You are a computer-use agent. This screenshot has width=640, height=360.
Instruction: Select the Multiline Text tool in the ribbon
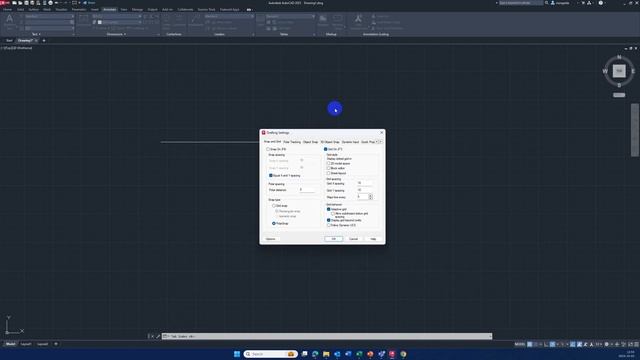(9, 21)
